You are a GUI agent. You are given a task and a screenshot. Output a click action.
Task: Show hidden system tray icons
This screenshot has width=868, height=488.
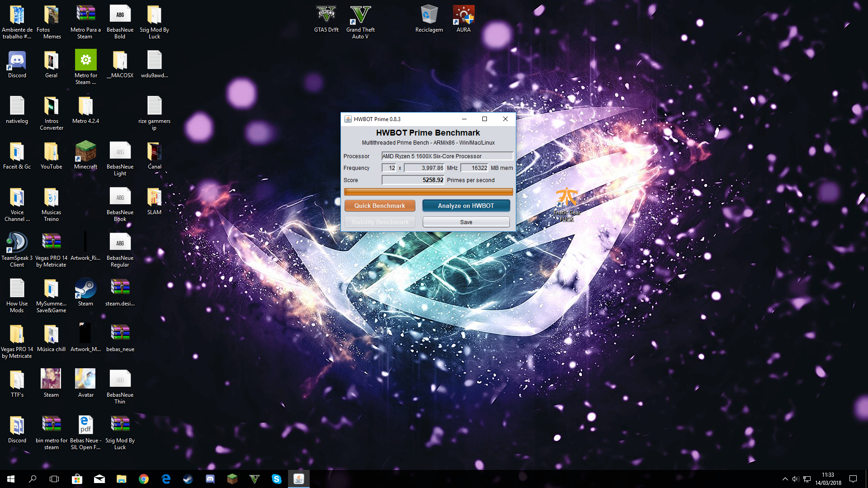[785, 479]
